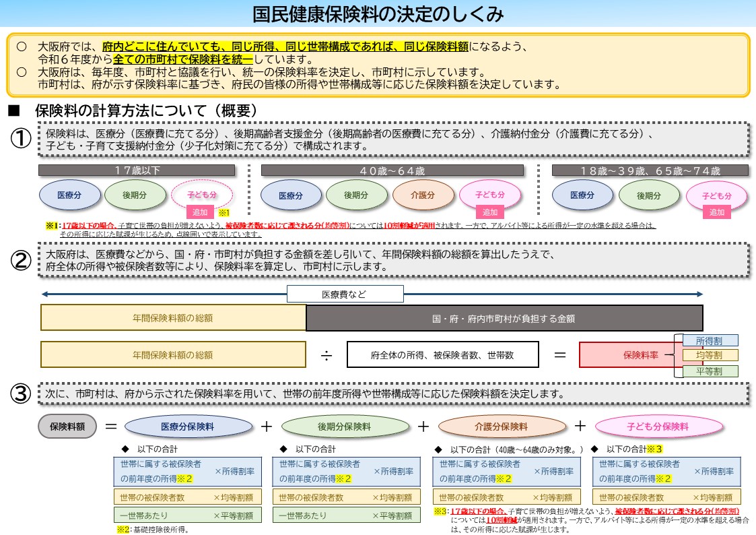Viewport: 756px width, 535px height.
Task: Select the 医療分 oval under 17歳以下
Action: tap(71, 195)
